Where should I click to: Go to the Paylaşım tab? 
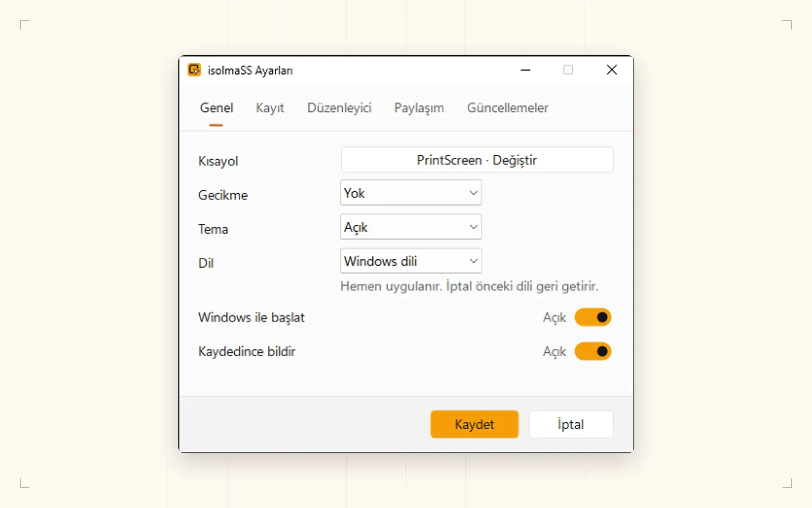[419, 108]
